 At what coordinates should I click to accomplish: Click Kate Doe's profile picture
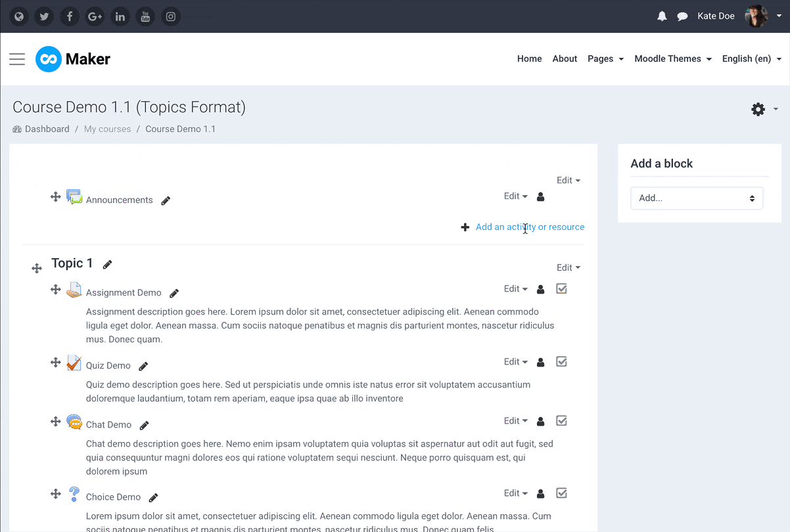(756, 16)
